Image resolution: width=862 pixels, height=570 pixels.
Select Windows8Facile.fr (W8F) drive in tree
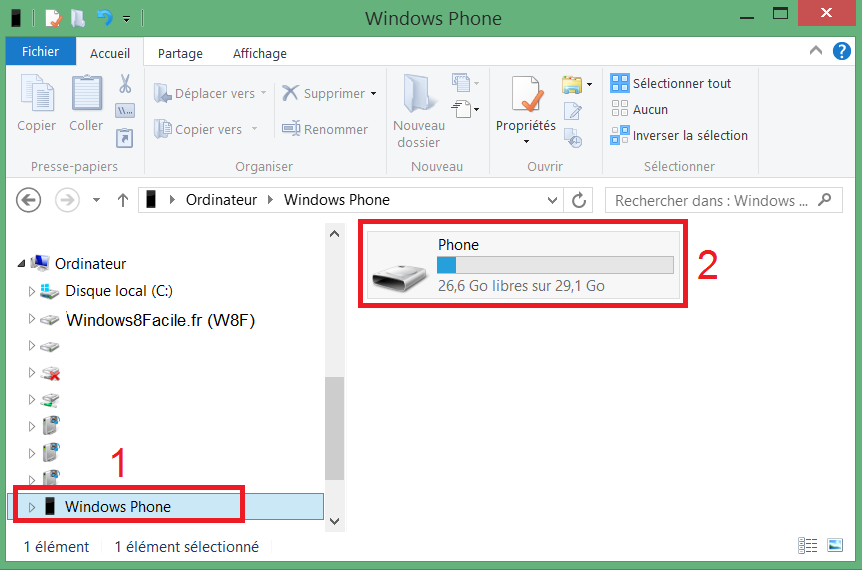coord(161,320)
